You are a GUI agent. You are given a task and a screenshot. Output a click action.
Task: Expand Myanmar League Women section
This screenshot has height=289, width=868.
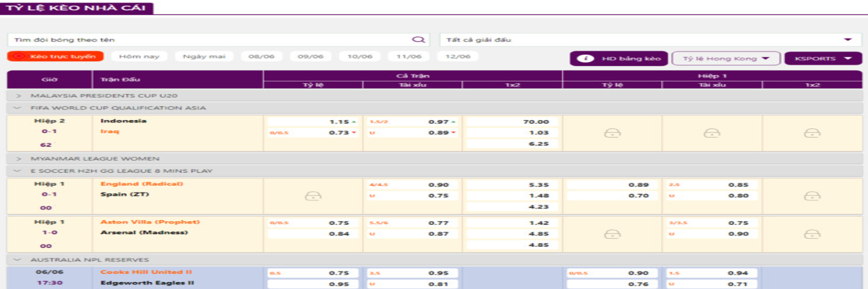point(19,158)
